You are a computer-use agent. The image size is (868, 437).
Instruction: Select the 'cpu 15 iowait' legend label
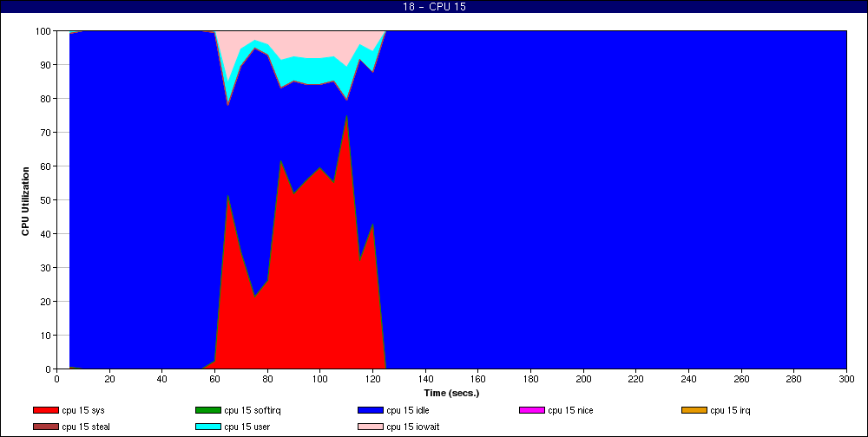point(413,427)
